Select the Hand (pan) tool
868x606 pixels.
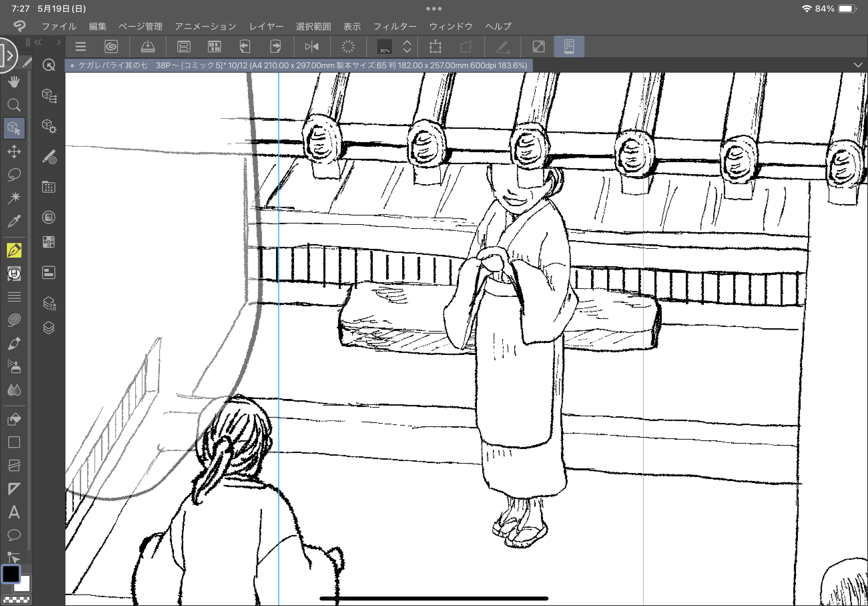click(x=14, y=82)
